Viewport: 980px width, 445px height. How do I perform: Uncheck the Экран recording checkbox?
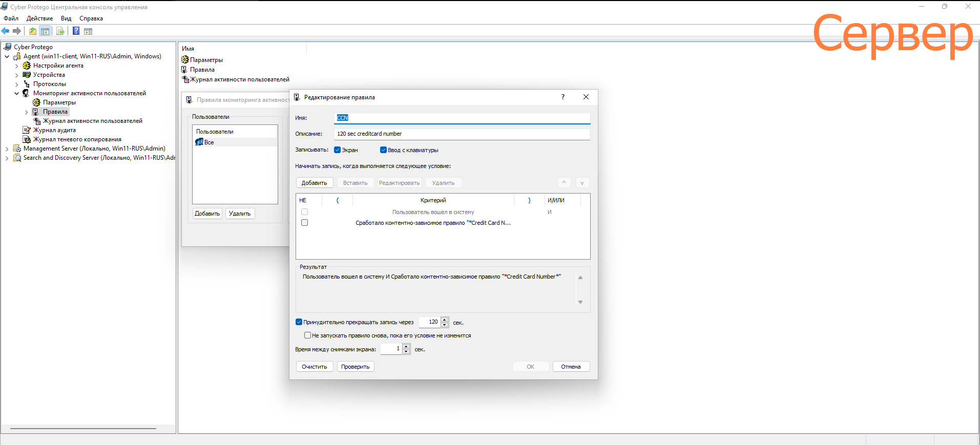(337, 150)
